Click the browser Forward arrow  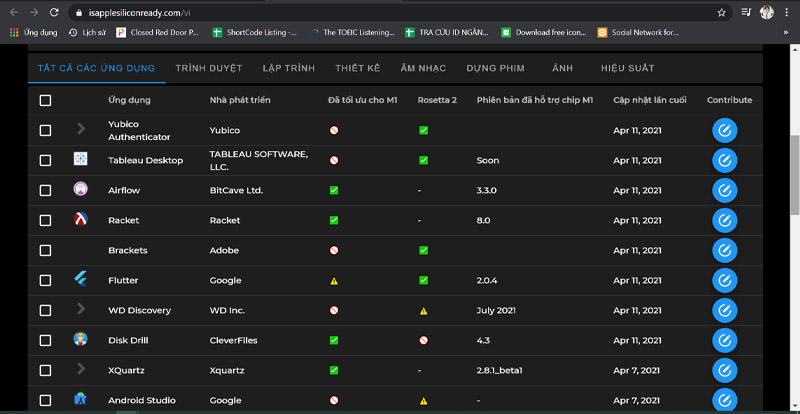[x=34, y=12]
